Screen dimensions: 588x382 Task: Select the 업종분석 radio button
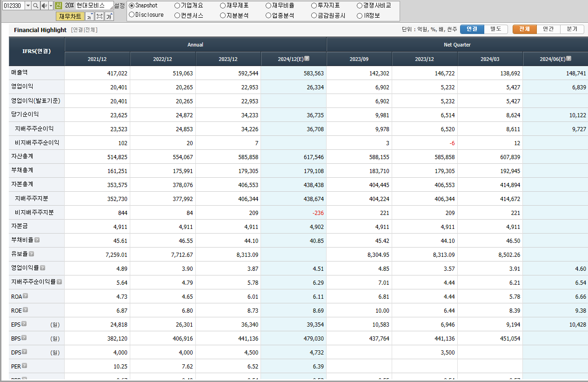(268, 15)
